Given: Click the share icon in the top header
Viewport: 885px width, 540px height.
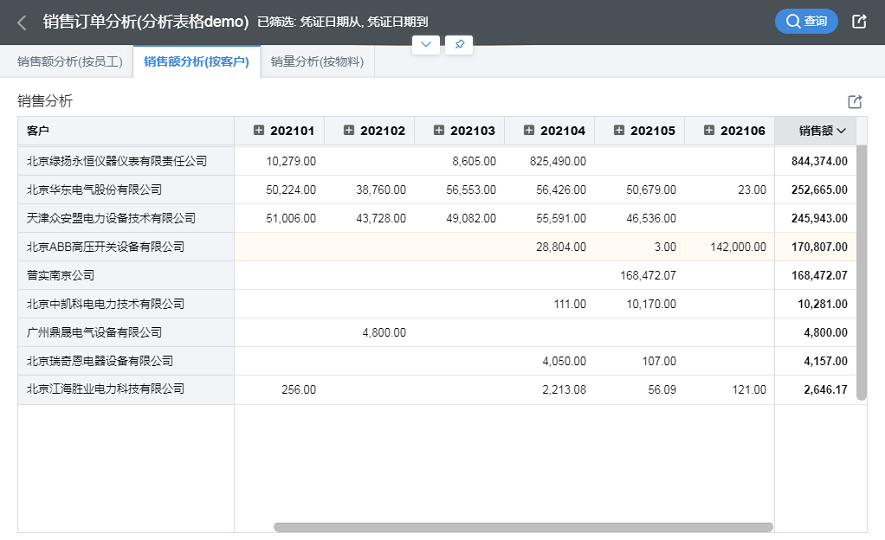Looking at the screenshot, I should point(858,21).
